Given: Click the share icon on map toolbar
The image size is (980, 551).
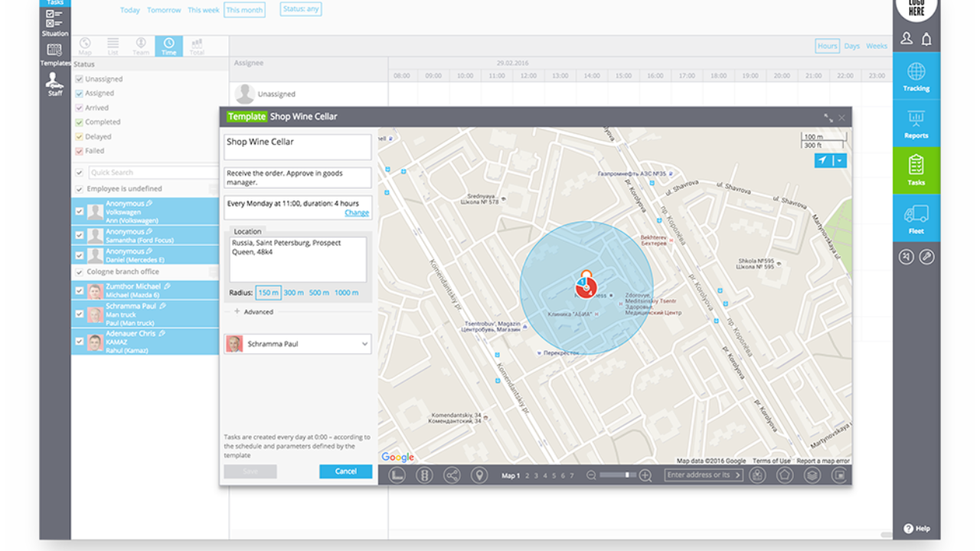Looking at the screenshot, I should click(452, 475).
